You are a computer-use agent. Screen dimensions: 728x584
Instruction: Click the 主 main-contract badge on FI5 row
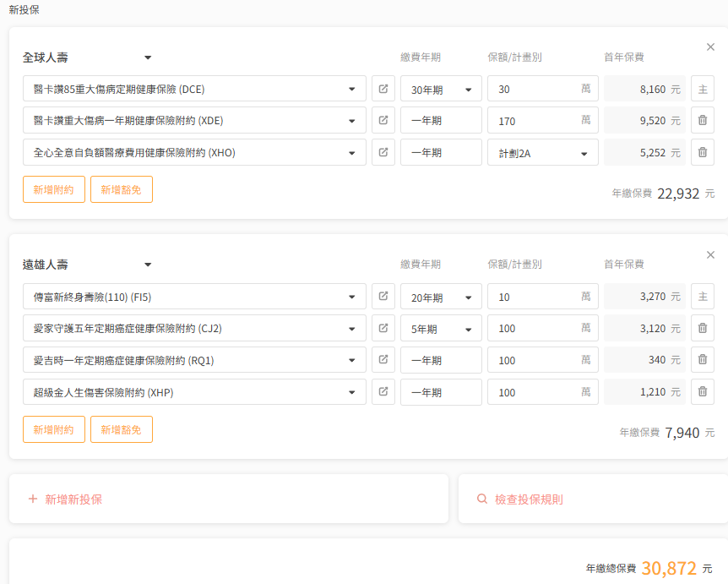click(x=703, y=297)
